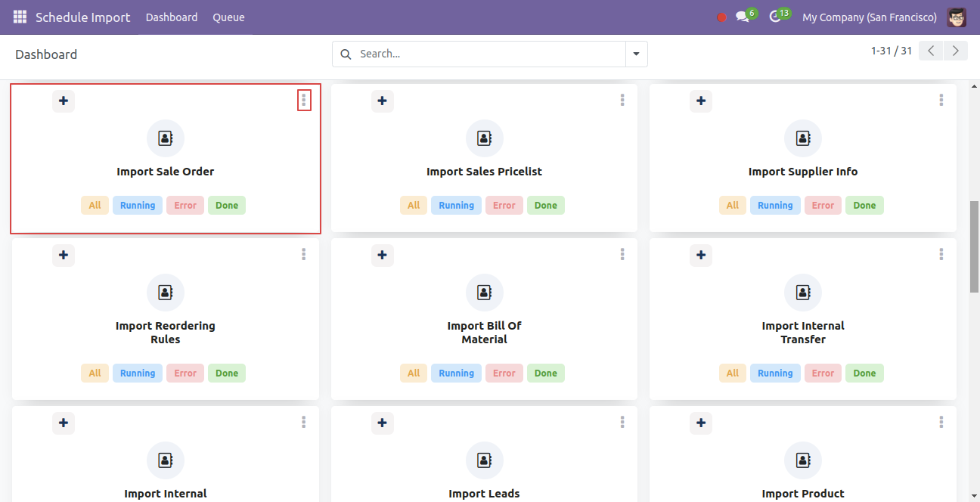980x502 pixels.
Task: Go to the previous page of records
Action: click(931, 51)
